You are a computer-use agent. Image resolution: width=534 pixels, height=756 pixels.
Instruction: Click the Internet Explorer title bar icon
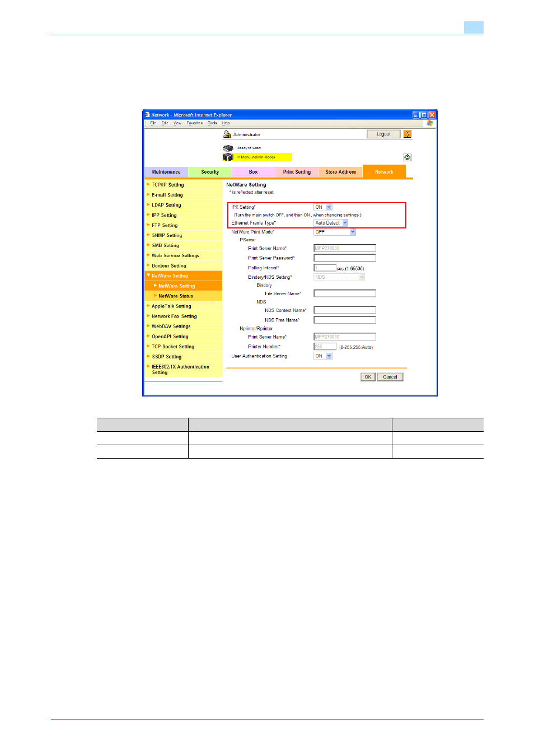pyautogui.click(x=147, y=115)
